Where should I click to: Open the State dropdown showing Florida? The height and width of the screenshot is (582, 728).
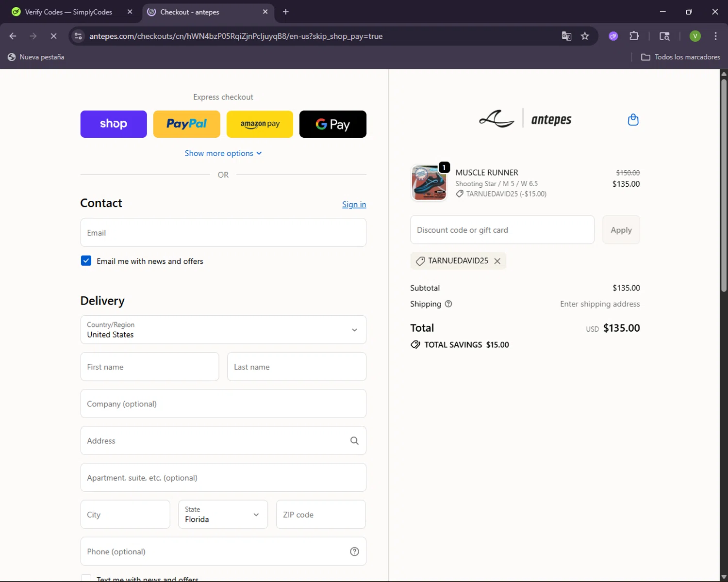tap(223, 515)
